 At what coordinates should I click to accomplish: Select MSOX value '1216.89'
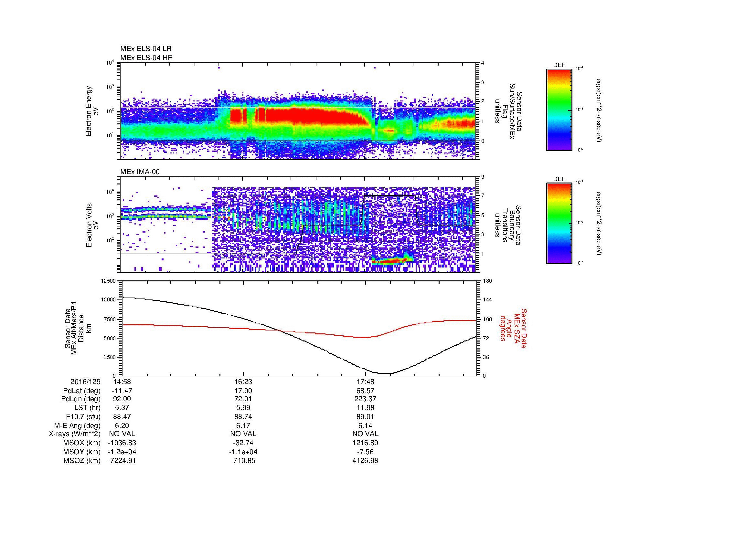365,443
